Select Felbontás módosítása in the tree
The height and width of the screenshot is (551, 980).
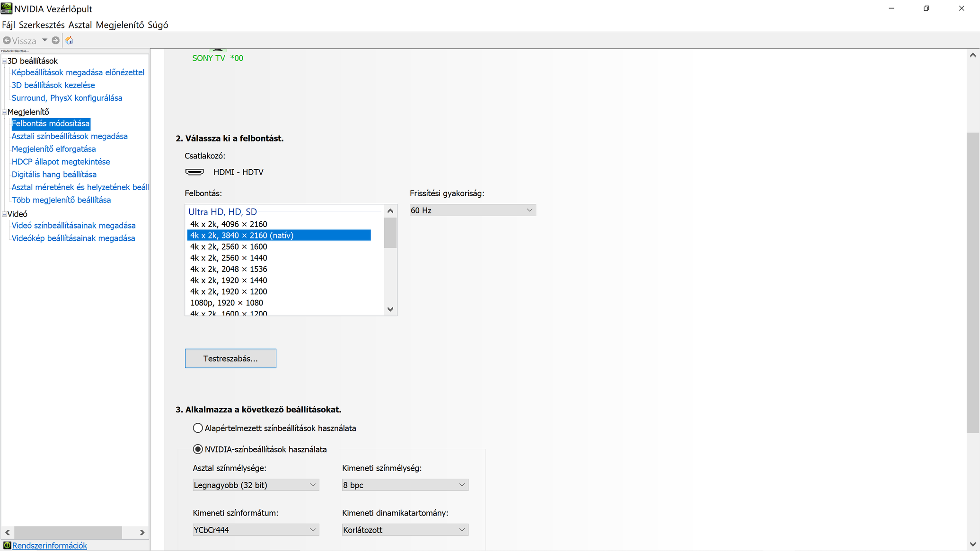pos(51,123)
